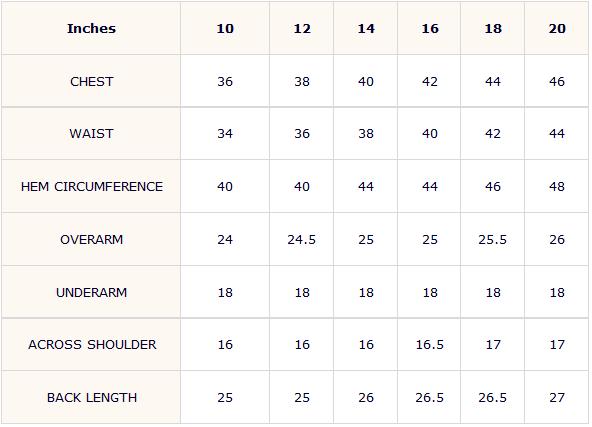592x427 pixels.
Task: Select the Inches header cell
Action: [x=91, y=29]
